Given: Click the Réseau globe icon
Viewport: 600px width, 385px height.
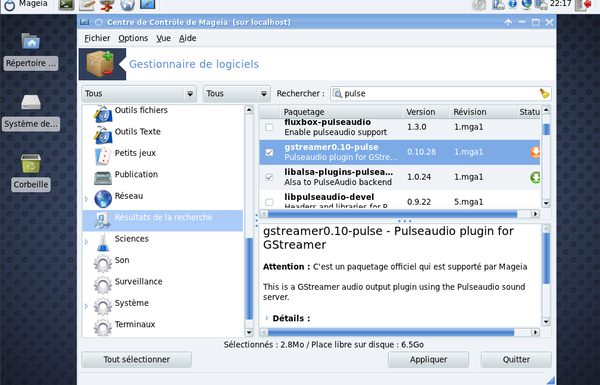Looking at the screenshot, I should coord(103,199).
